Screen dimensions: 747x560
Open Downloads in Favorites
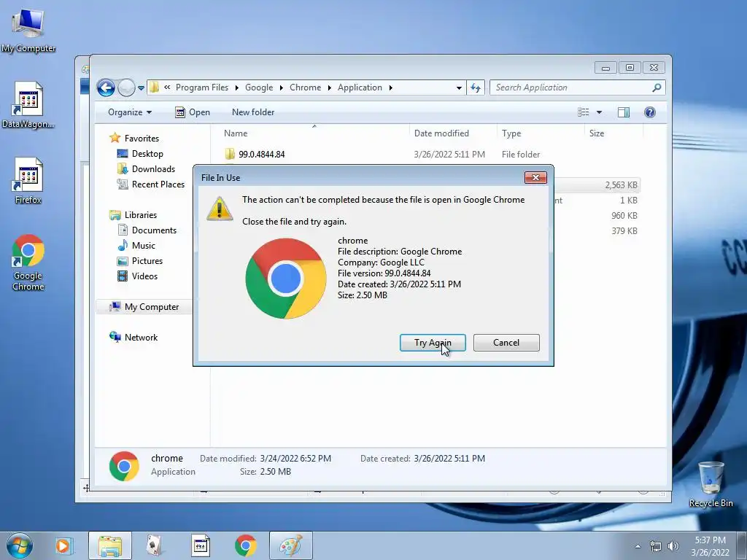point(153,169)
